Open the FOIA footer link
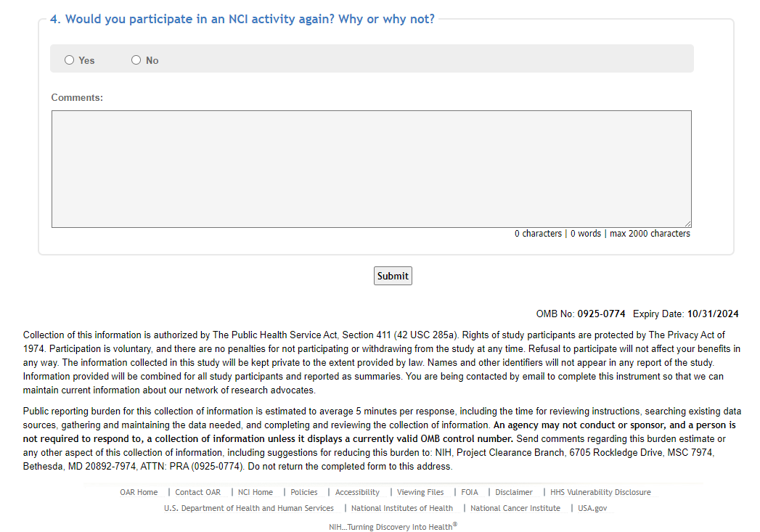The width and height of the screenshot is (760, 532). pos(470,492)
